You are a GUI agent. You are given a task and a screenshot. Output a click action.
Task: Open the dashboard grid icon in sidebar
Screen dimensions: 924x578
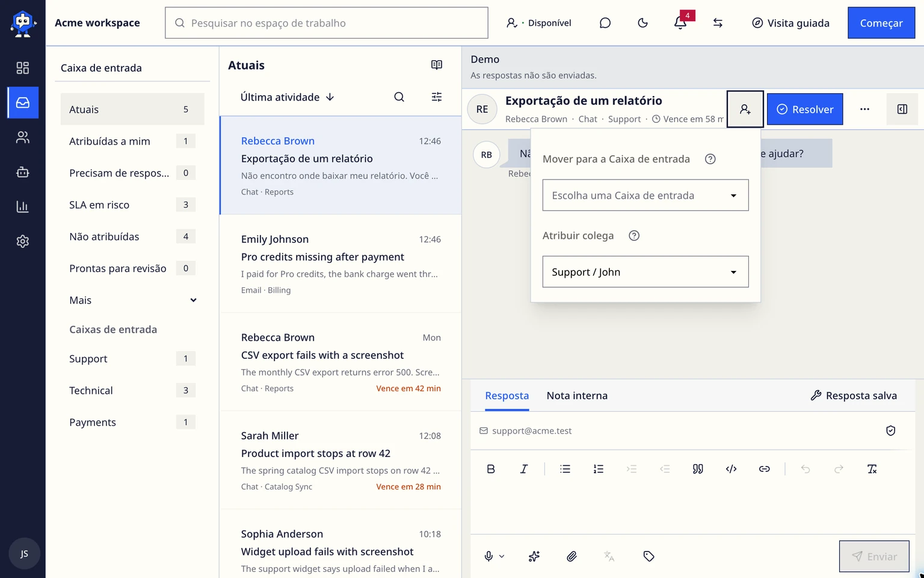pyautogui.click(x=22, y=68)
